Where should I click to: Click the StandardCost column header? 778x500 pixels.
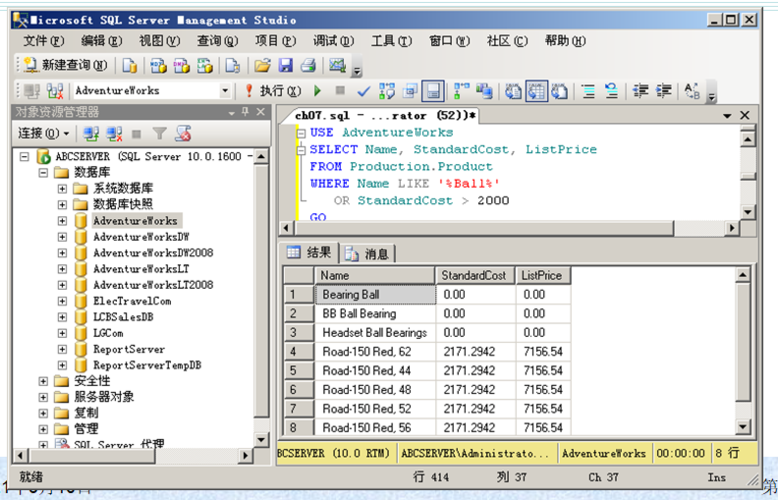(475, 275)
